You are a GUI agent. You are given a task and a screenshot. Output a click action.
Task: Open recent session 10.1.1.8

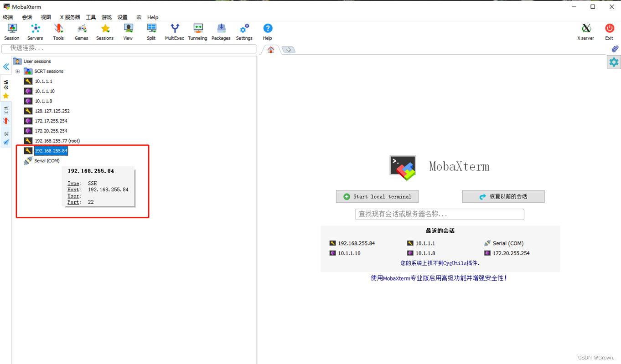coord(421,253)
